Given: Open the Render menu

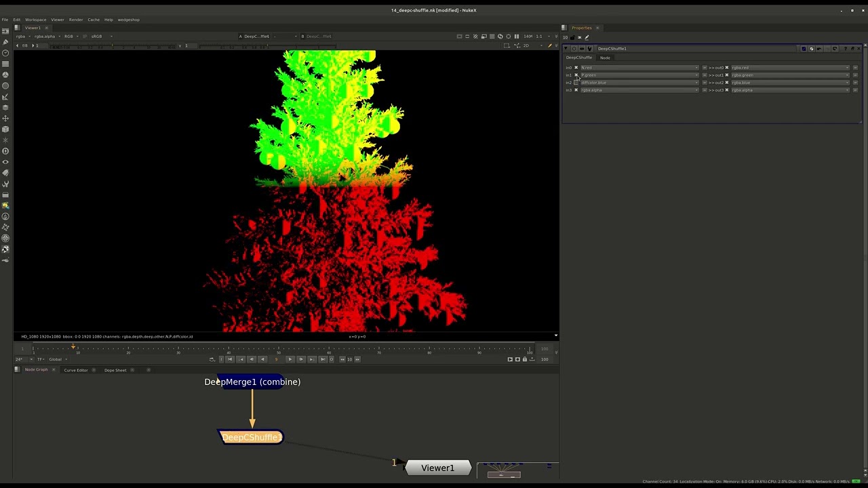Looking at the screenshot, I should 76,20.
